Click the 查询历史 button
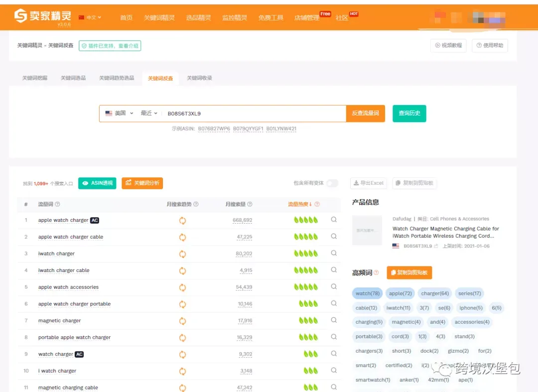The image size is (538, 392). click(x=409, y=113)
